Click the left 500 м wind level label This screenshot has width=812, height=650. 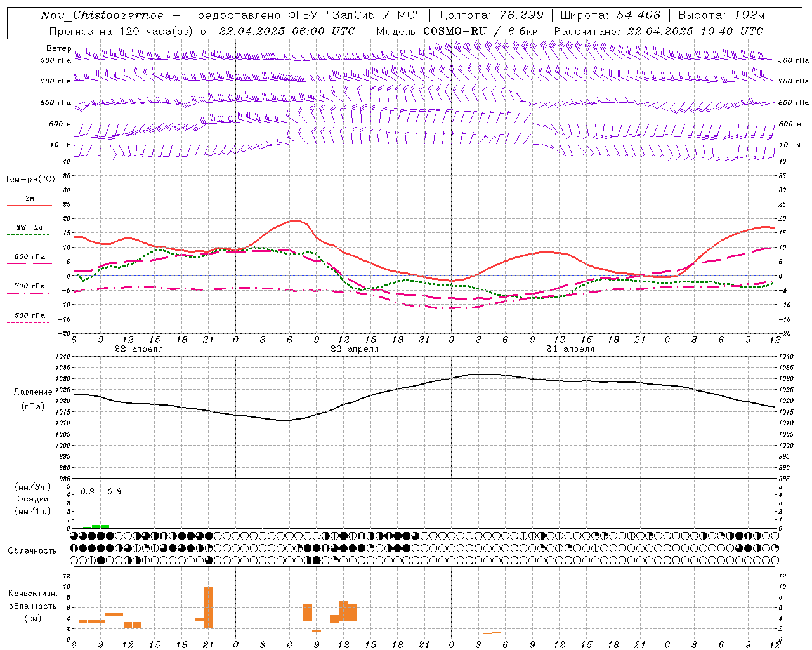pyautogui.click(x=60, y=124)
